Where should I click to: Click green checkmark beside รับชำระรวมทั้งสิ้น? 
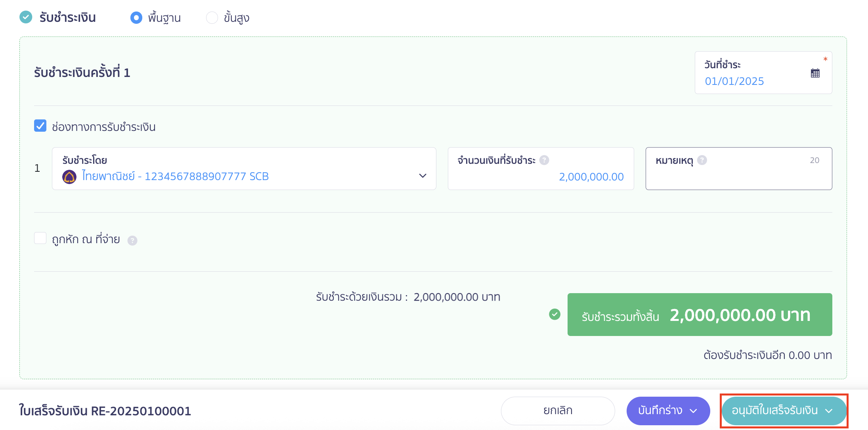[x=554, y=315]
